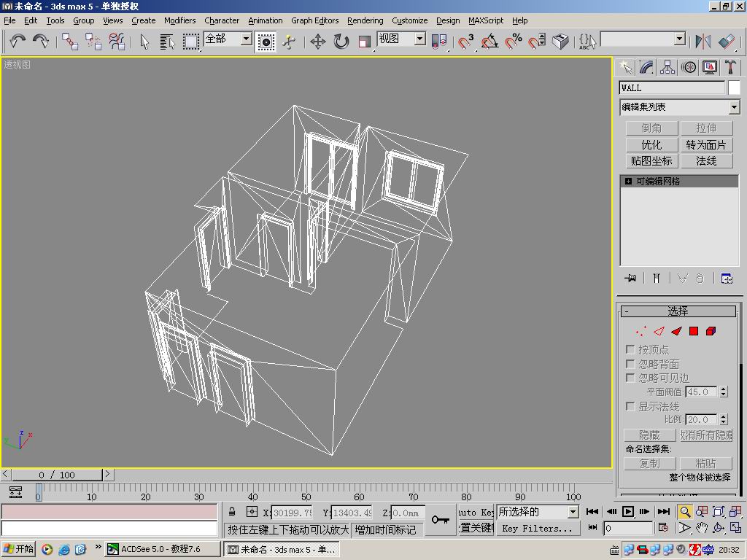The image size is (747, 560).
Task: Open the 编辑集列表 modifier dropdown
Action: (x=734, y=107)
